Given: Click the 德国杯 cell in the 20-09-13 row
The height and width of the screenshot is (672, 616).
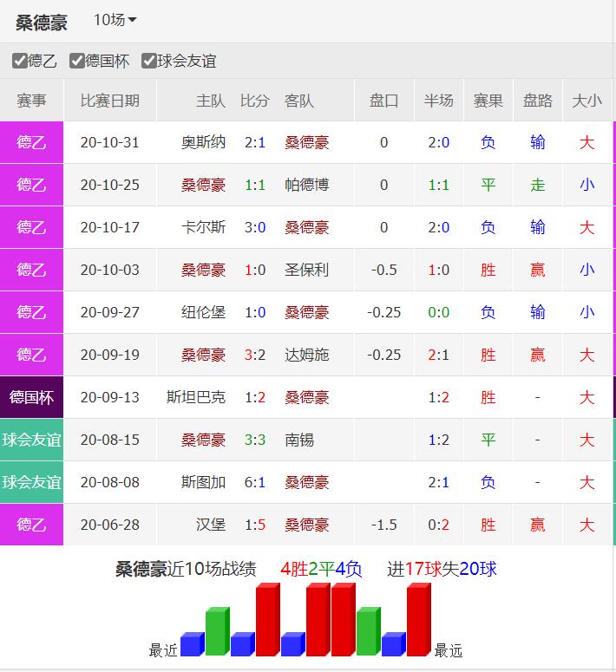Looking at the screenshot, I should [32, 397].
